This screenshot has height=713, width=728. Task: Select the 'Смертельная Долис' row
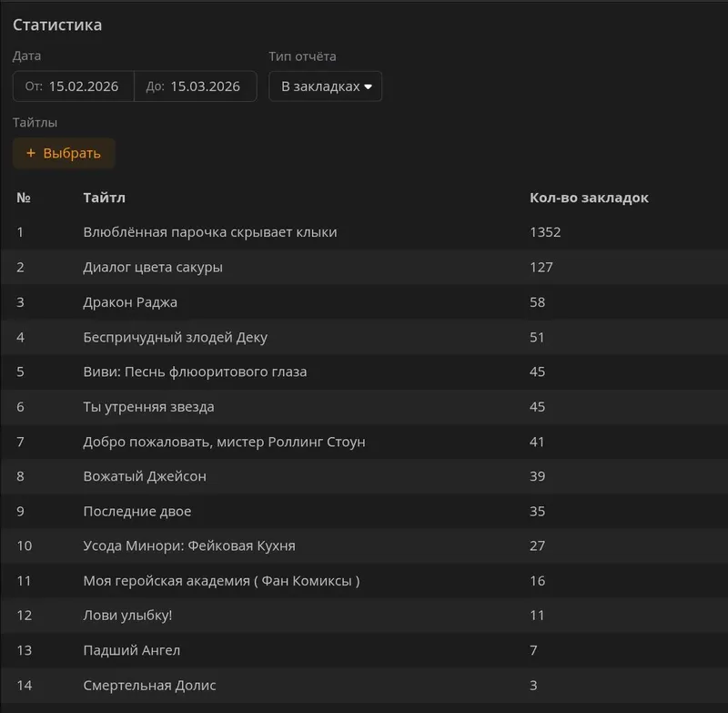click(x=149, y=685)
